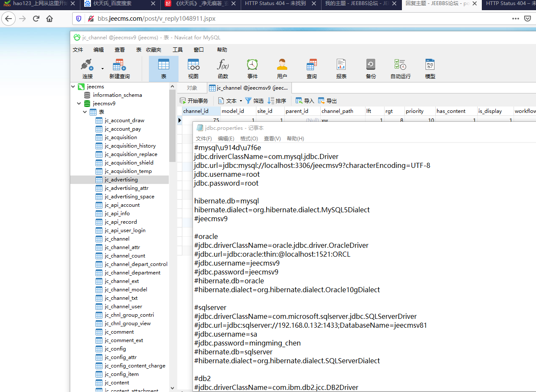This screenshot has height=392, width=536.
Task: Open the Model (模型) toolbar icon
Action: coord(430,69)
